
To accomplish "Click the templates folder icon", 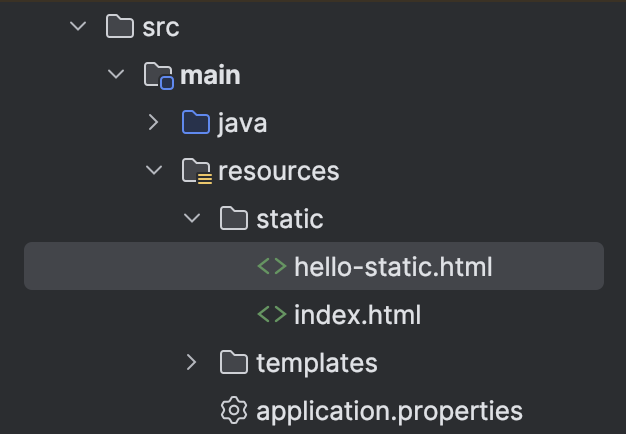I will click(234, 362).
